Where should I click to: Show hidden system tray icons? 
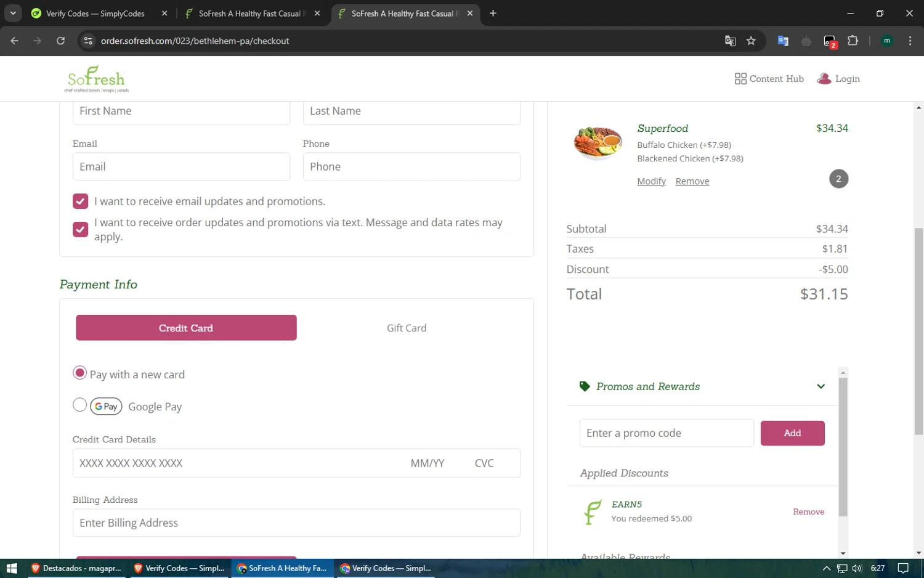pos(826,568)
